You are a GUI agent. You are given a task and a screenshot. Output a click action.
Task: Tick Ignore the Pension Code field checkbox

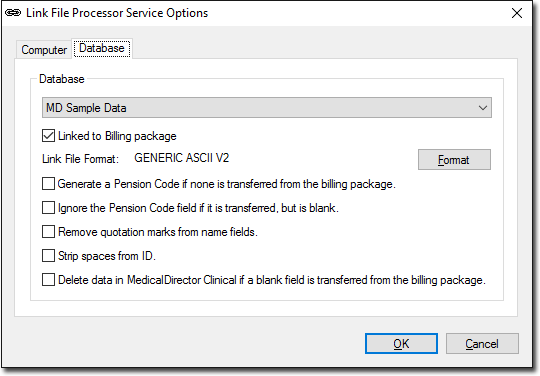(48, 208)
